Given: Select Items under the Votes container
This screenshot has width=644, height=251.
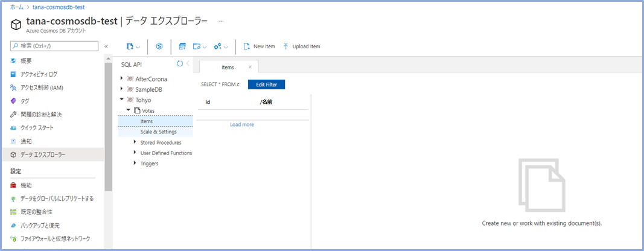Looking at the screenshot, I should 155,121.
